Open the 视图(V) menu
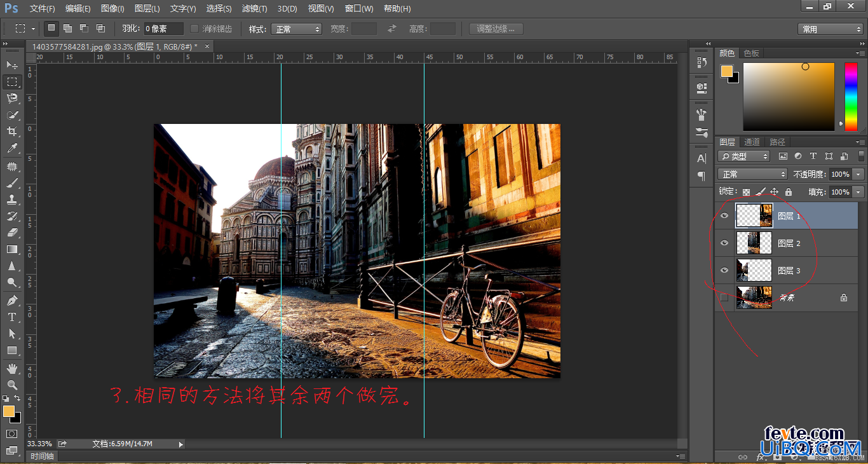Viewport: 868px width, 464px height. click(321, 8)
